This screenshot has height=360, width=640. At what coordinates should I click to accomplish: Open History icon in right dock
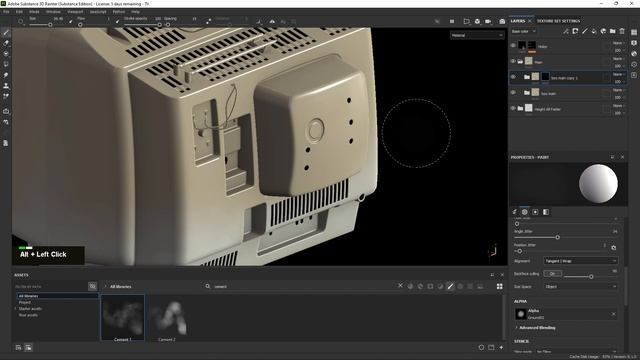[x=634, y=64]
